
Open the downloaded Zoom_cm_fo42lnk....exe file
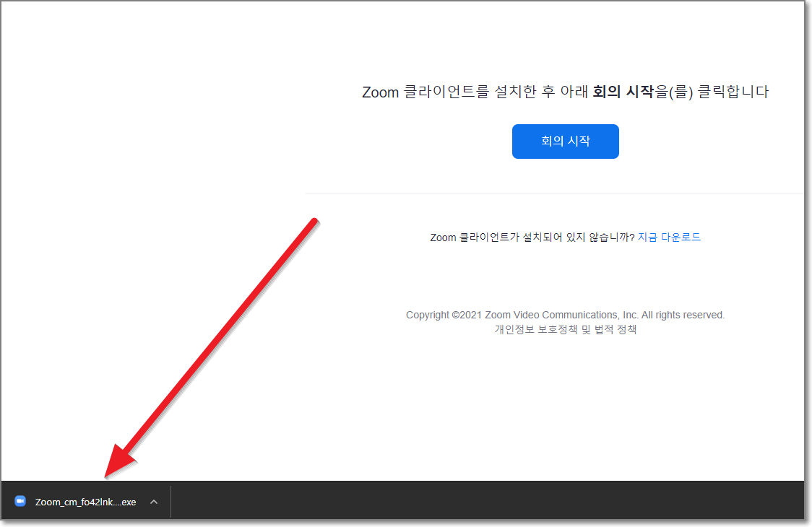(x=85, y=502)
